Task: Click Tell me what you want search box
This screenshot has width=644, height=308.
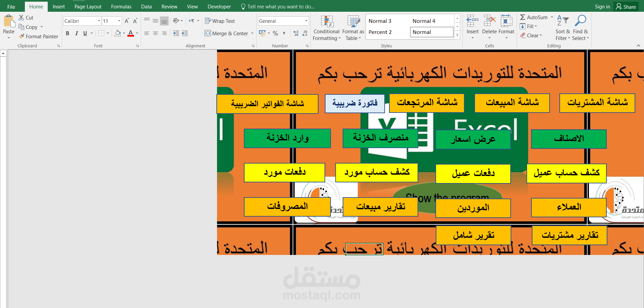Action: [277, 7]
